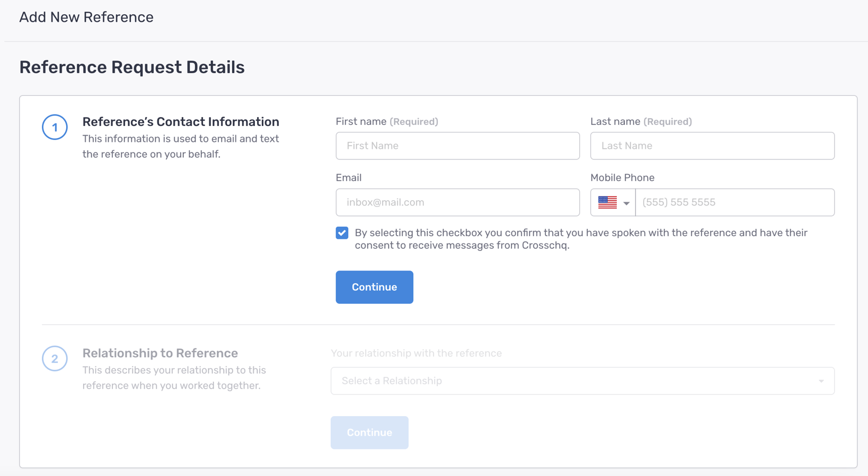Screen dimensions: 868x476
Task: Select the Reference's Contact Information heading
Action: (181, 122)
